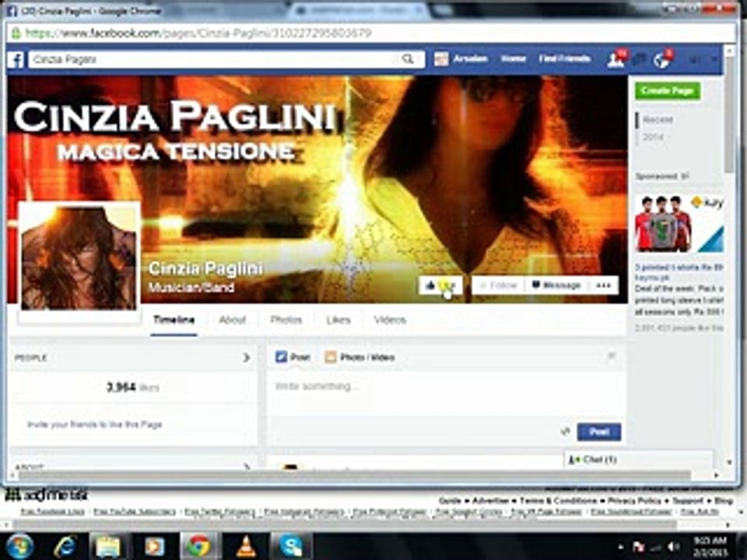Switch to the Videos tab

coord(390,320)
